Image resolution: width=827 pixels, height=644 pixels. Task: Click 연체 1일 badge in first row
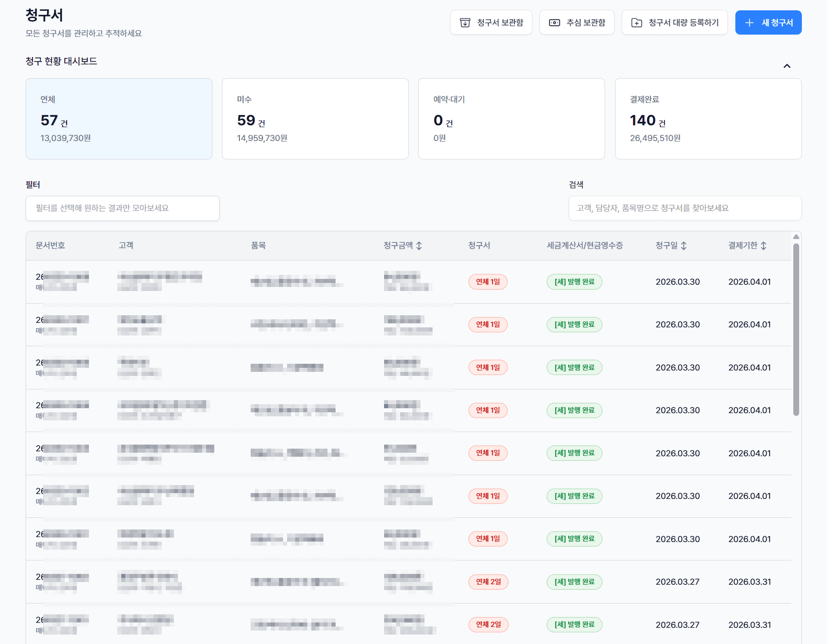(x=488, y=282)
